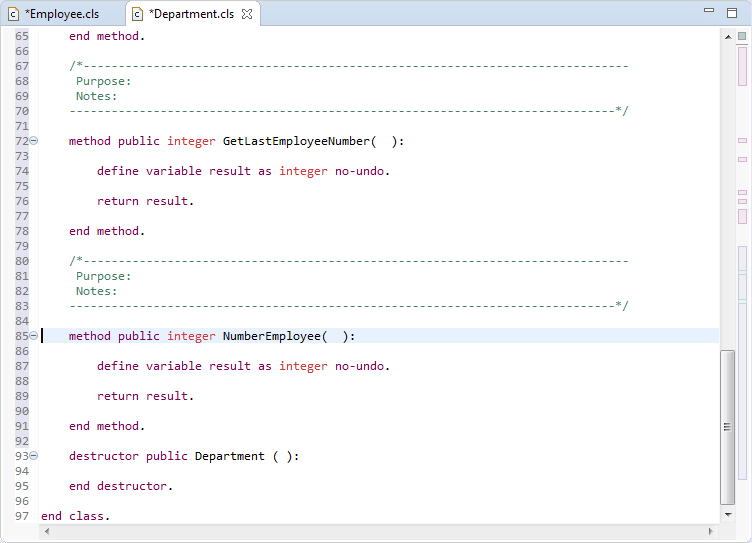
Task: Collapse the NumberEmployee method fold
Action: (x=34, y=336)
